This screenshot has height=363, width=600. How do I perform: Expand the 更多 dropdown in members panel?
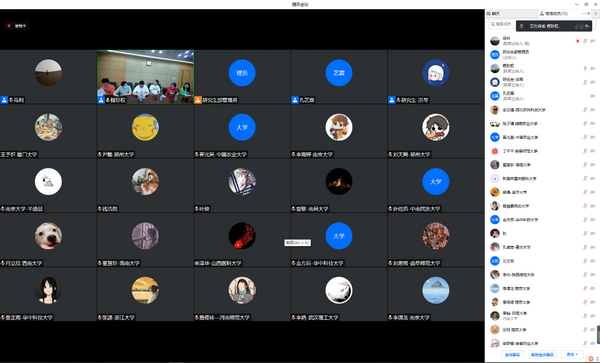tap(572, 355)
